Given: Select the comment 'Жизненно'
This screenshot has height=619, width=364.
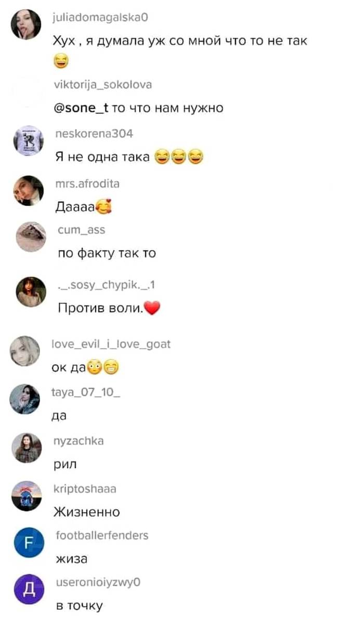Looking at the screenshot, I should click(86, 512).
